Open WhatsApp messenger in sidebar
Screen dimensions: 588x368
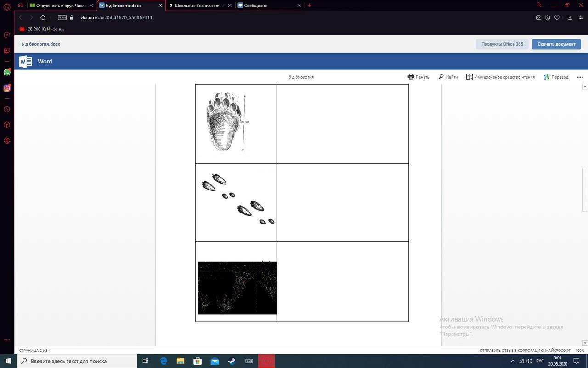click(7, 72)
